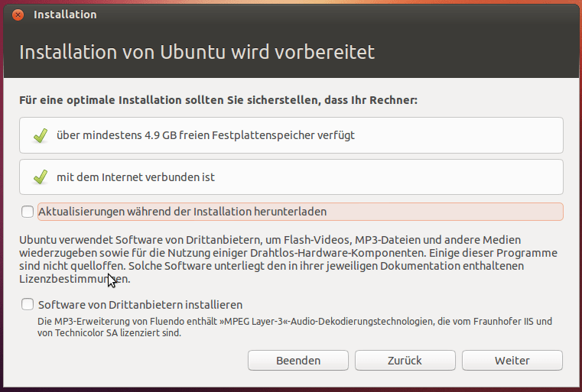The width and height of the screenshot is (582, 392).
Task: Click the mit dem Internet verbunden ist text
Action: (x=135, y=177)
